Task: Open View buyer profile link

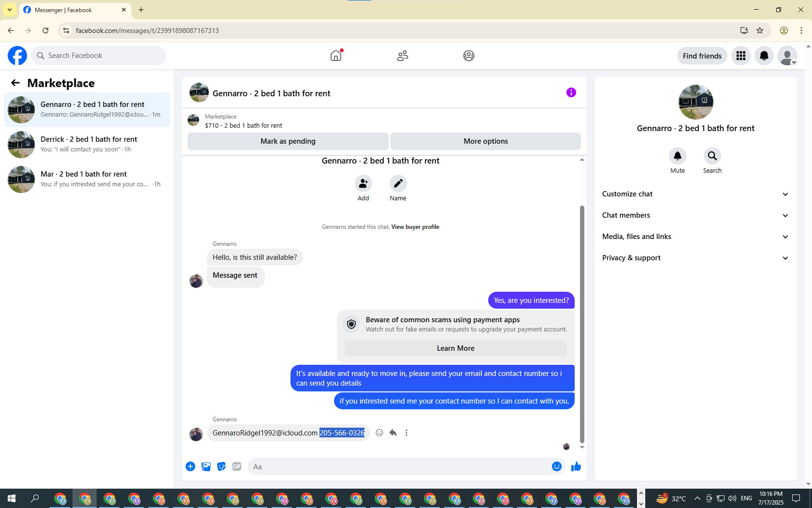Action: [415, 227]
